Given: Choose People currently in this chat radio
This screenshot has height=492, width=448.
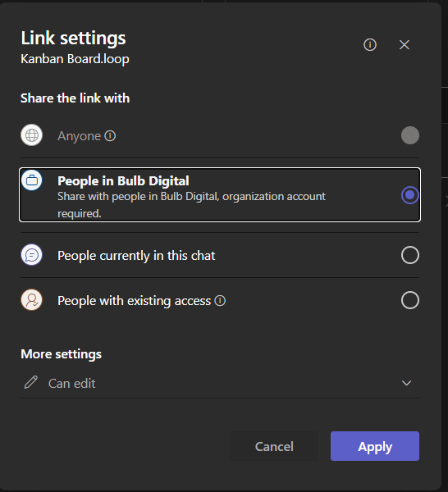Looking at the screenshot, I should coord(410,255).
